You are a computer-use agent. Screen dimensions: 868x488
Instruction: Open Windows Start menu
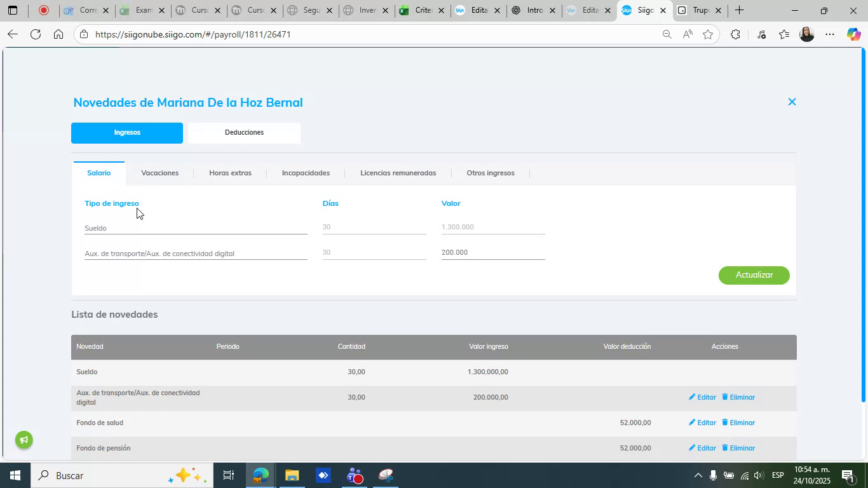[14, 475]
